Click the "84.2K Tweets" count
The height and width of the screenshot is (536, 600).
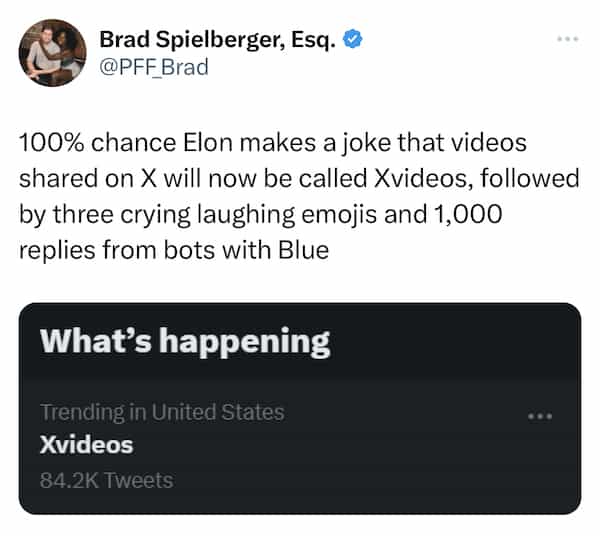(x=106, y=480)
